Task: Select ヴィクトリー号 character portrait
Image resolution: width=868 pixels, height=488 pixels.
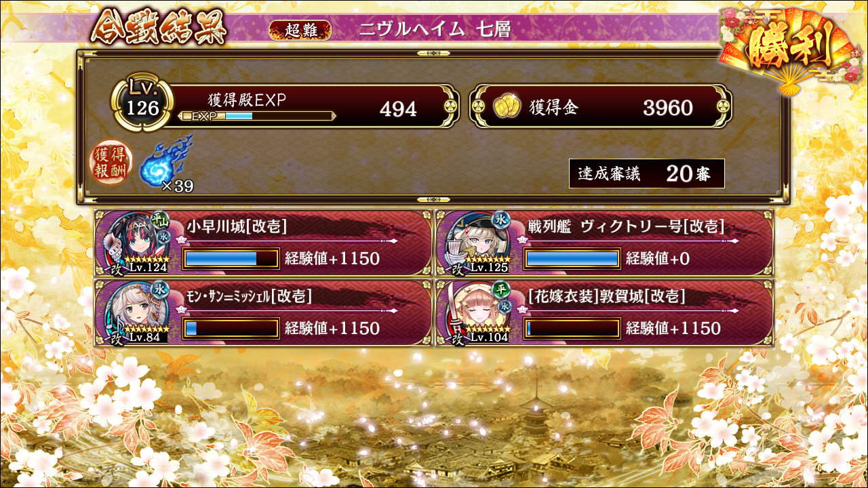Action: [476, 241]
